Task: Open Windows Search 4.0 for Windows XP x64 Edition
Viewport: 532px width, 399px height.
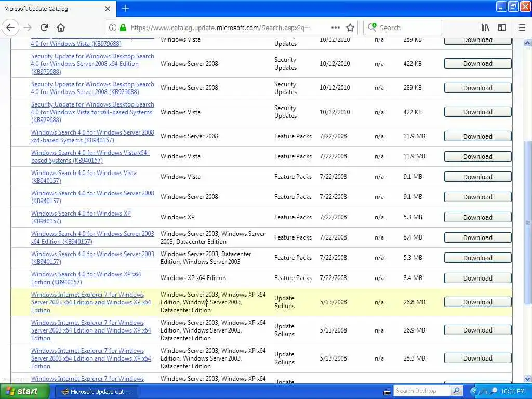Action: (86, 278)
